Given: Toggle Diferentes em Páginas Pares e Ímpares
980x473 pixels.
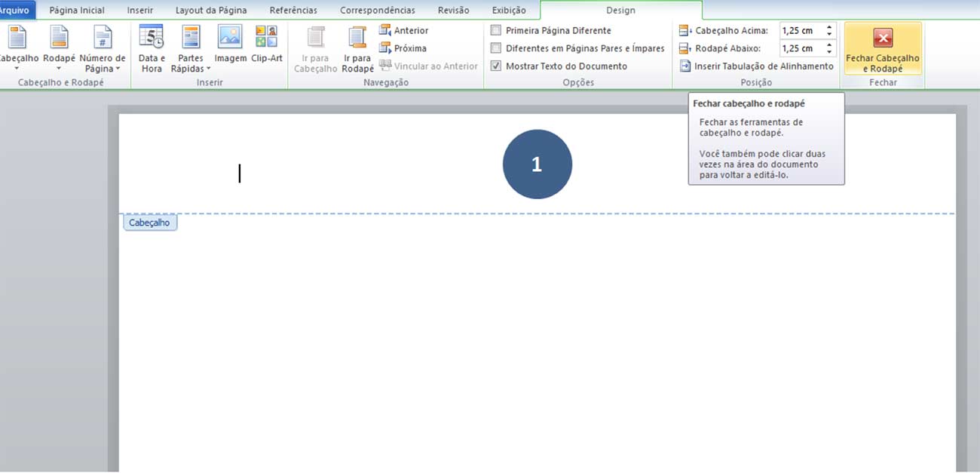Looking at the screenshot, I should (x=496, y=48).
